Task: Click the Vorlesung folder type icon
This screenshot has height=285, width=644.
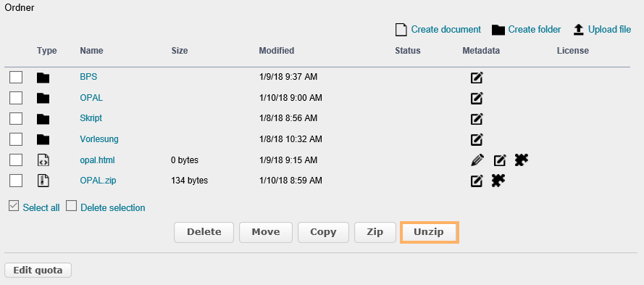Action: pos(43,139)
